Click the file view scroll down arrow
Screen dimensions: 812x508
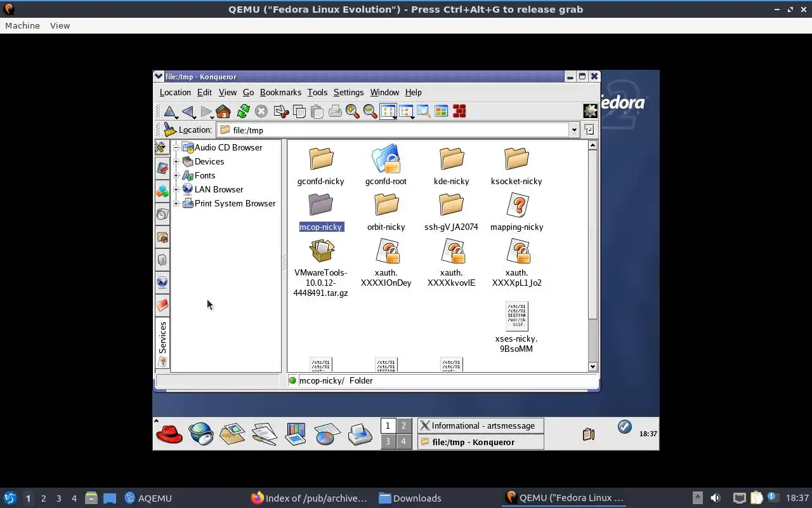click(x=593, y=366)
